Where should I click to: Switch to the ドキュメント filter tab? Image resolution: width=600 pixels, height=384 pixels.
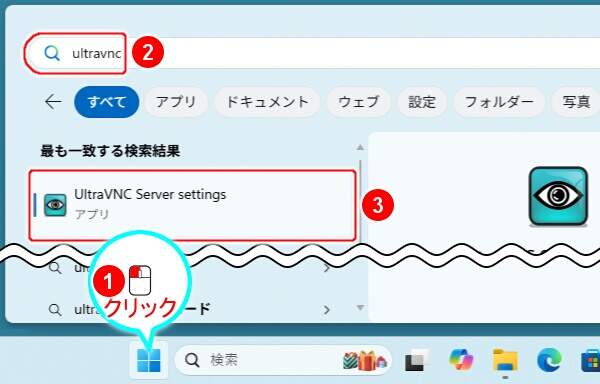[x=267, y=102]
